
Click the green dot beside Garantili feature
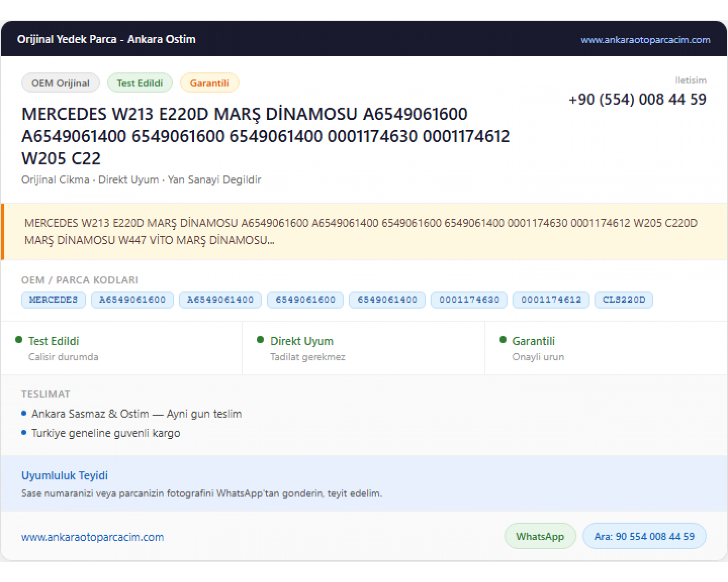click(x=503, y=340)
